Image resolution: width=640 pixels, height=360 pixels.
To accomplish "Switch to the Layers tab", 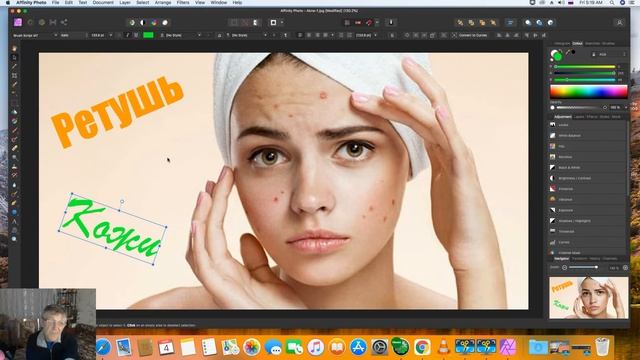I will click(x=579, y=117).
